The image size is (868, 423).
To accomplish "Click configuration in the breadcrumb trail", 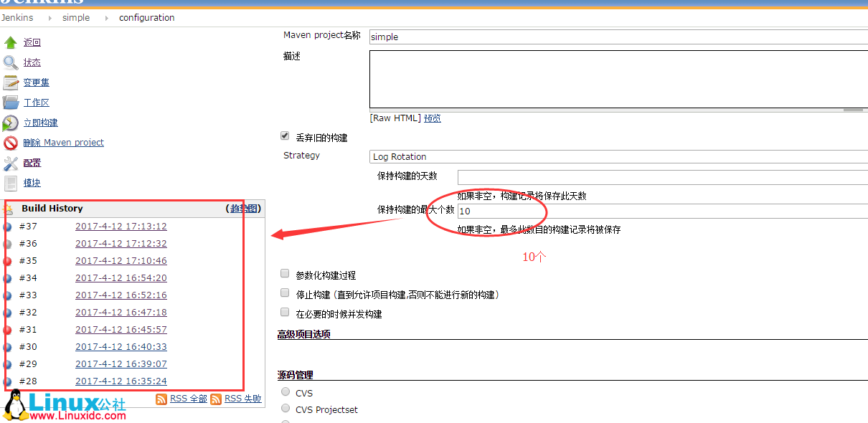I will coord(146,17).
